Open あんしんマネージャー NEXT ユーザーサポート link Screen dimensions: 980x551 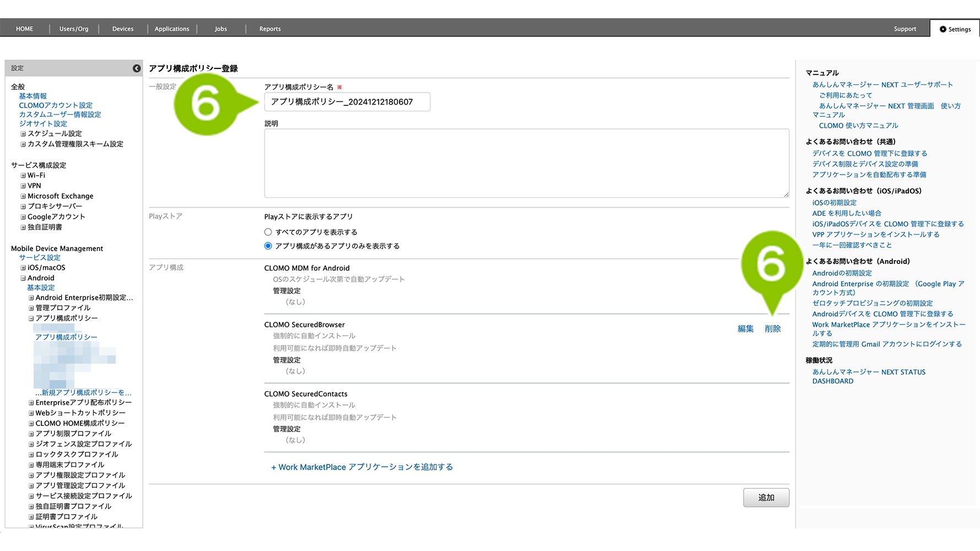click(882, 85)
